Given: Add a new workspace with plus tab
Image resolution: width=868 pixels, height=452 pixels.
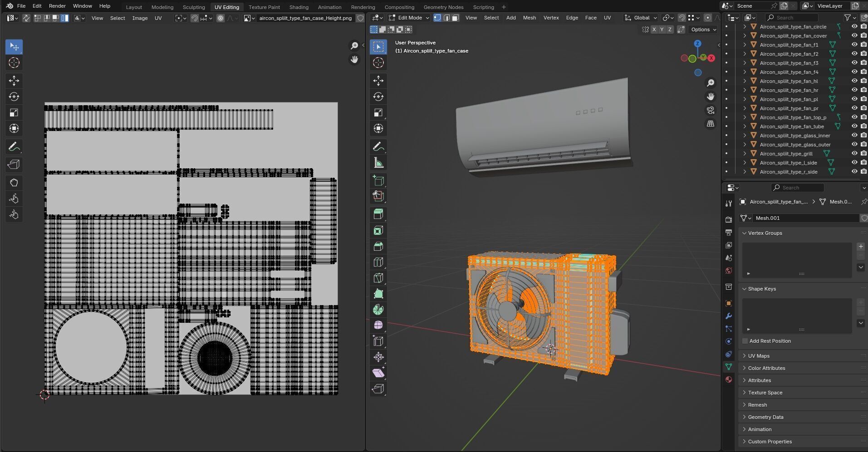Looking at the screenshot, I should click(x=504, y=7).
